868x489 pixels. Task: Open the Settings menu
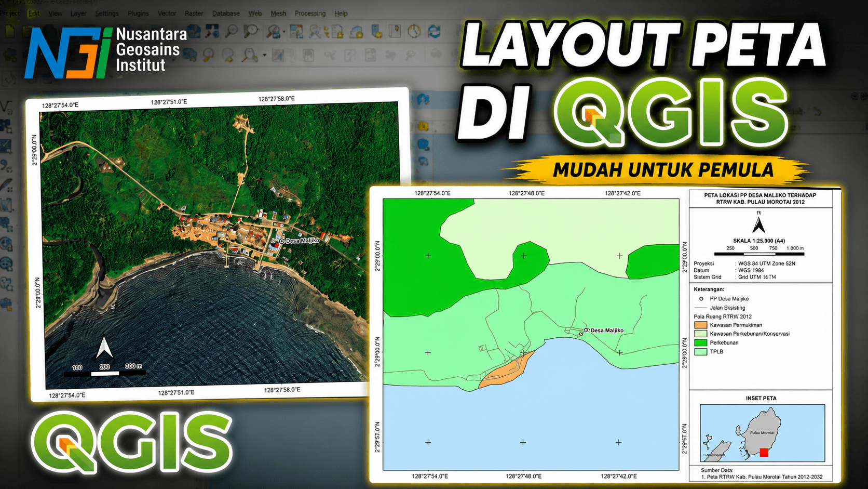point(107,13)
